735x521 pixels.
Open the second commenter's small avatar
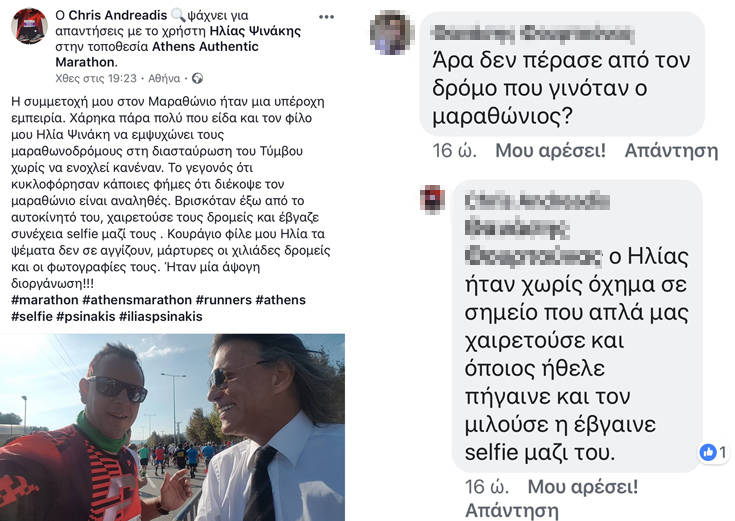(432, 199)
